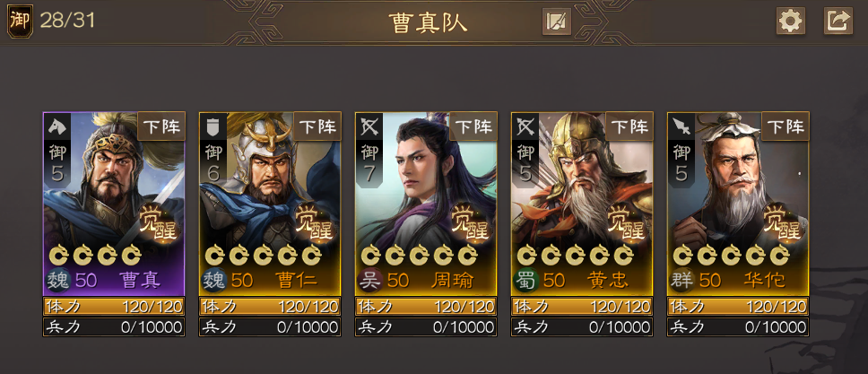The image size is (868, 374).
Task: Remove 曹真 with the 下阵 button
Action: [161, 126]
